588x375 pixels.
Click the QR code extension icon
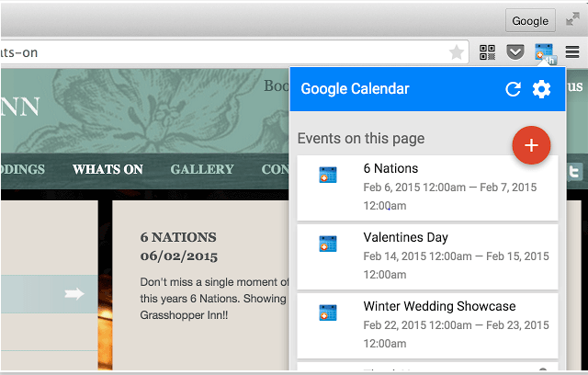tap(487, 52)
